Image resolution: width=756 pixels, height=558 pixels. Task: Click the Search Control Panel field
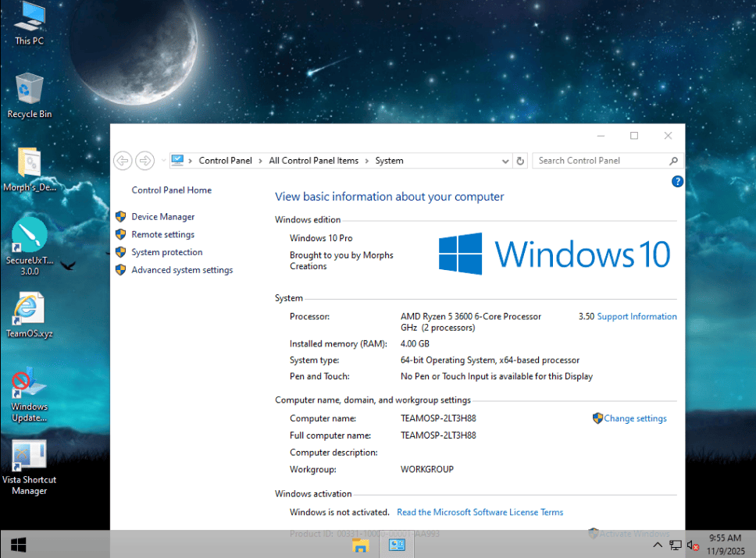pos(600,161)
